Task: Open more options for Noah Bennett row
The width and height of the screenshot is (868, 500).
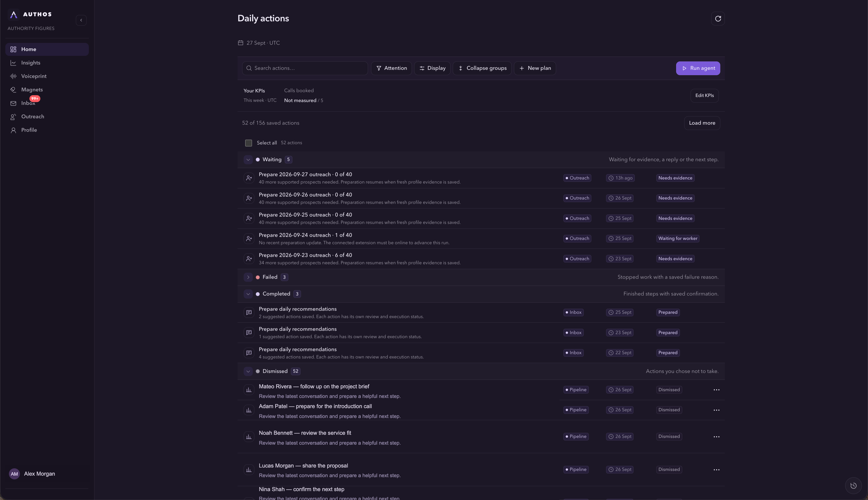Action: pos(716,437)
